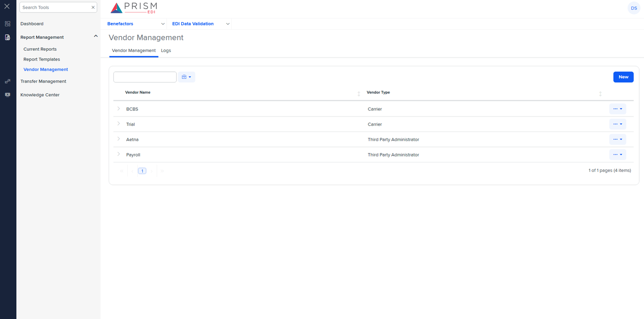Sort the table by Vendor Type column

(600, 94)
